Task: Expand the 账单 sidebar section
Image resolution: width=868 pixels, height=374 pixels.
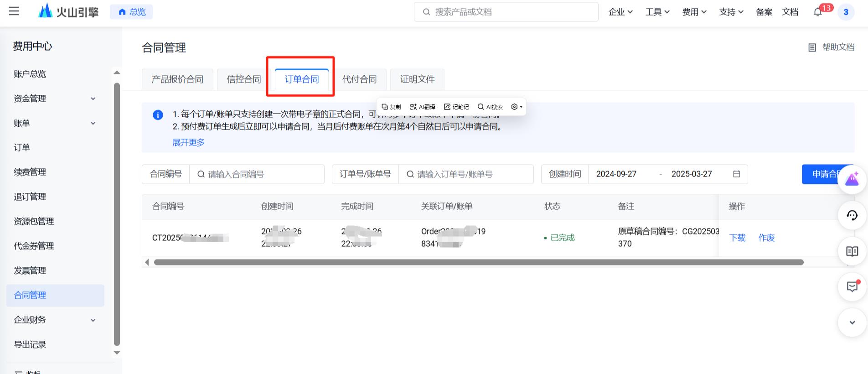Action: [93, 123]
